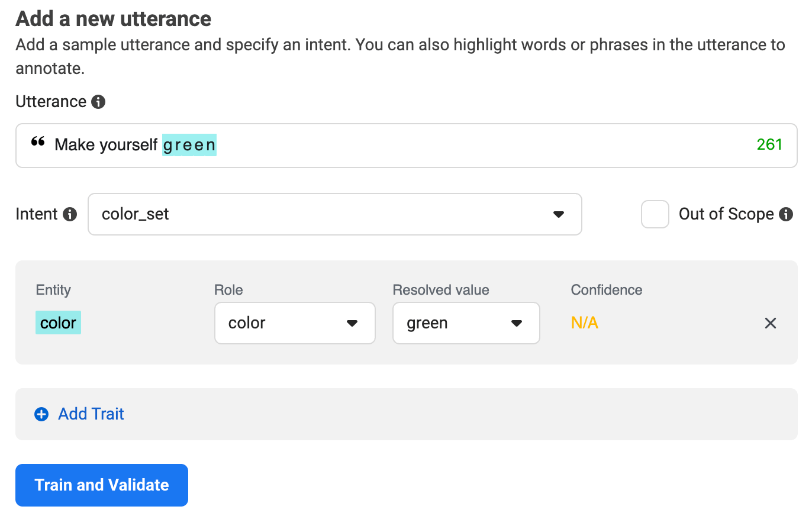The width and height of the screenshot is (812, 516).
Task: Click the N/A confidence value
Action: point(585,323)
